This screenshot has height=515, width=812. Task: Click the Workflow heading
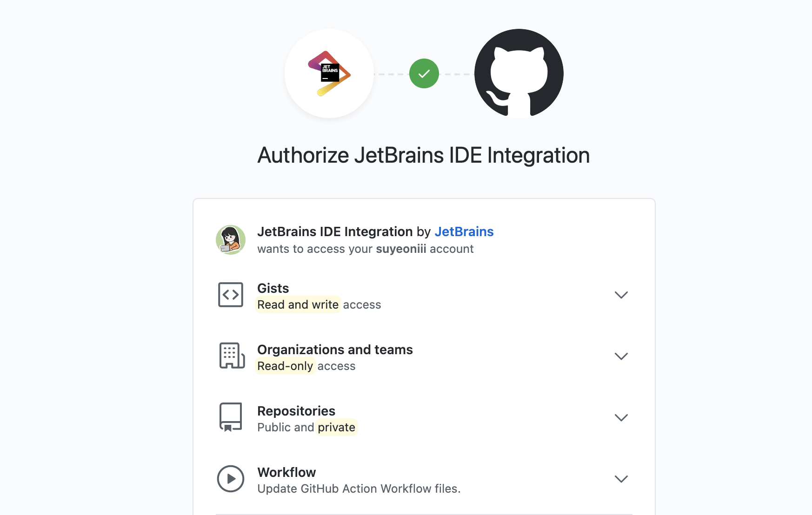[x=286, y=472]
